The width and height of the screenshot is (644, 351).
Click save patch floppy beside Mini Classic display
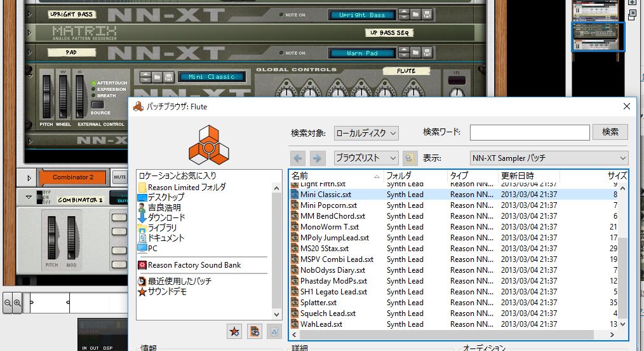click(168, 77)
